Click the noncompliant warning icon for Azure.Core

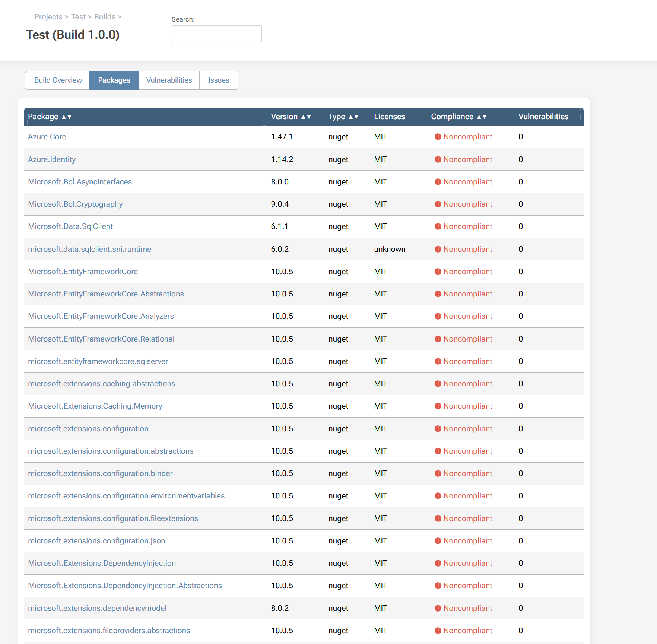point(438,137)
